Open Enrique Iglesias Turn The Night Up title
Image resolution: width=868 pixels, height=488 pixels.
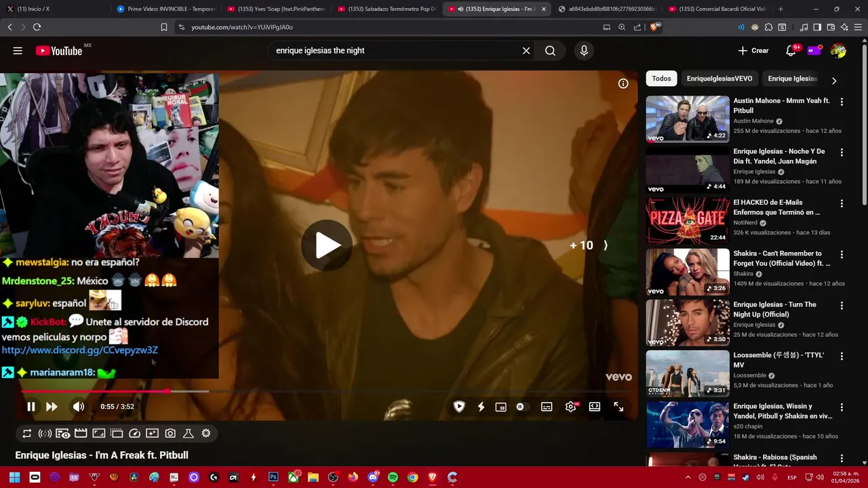(x=774, y=309)
